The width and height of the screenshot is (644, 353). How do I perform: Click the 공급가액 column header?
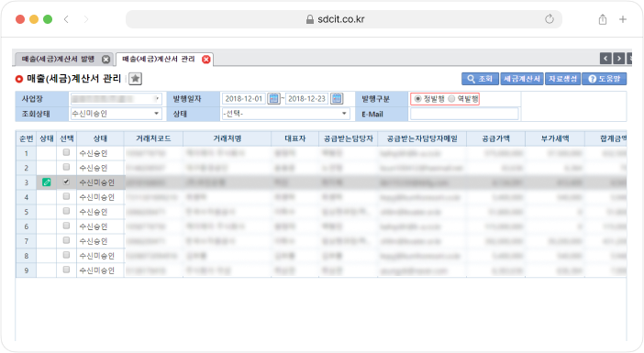point(495,138)
